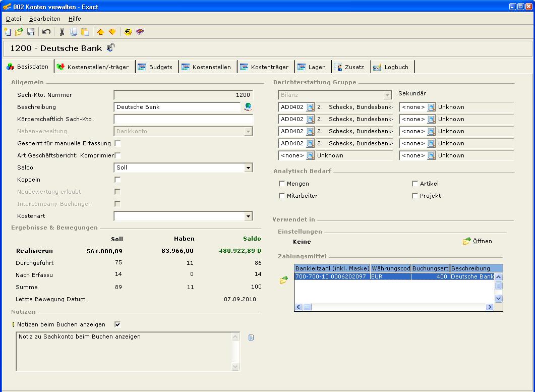
Task: Click the folder icon beside Öffnen
Action: pyautogui.click(x=466, y=241)
